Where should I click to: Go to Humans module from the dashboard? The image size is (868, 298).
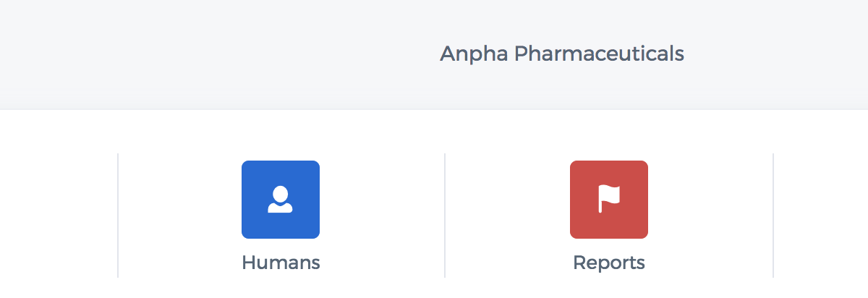(x=281, y=216)
